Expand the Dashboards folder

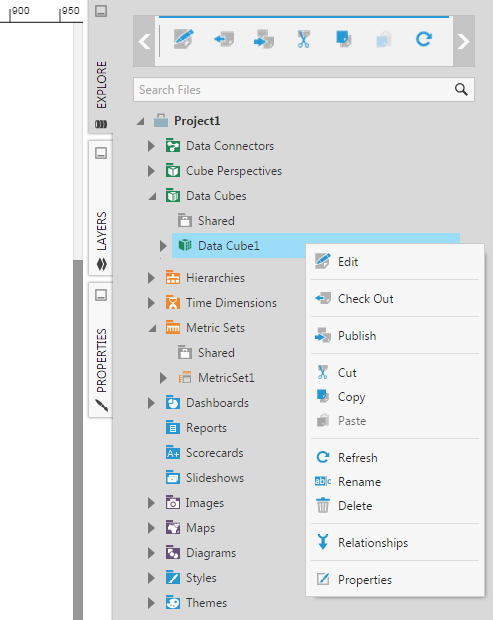(x=151, y=403)
